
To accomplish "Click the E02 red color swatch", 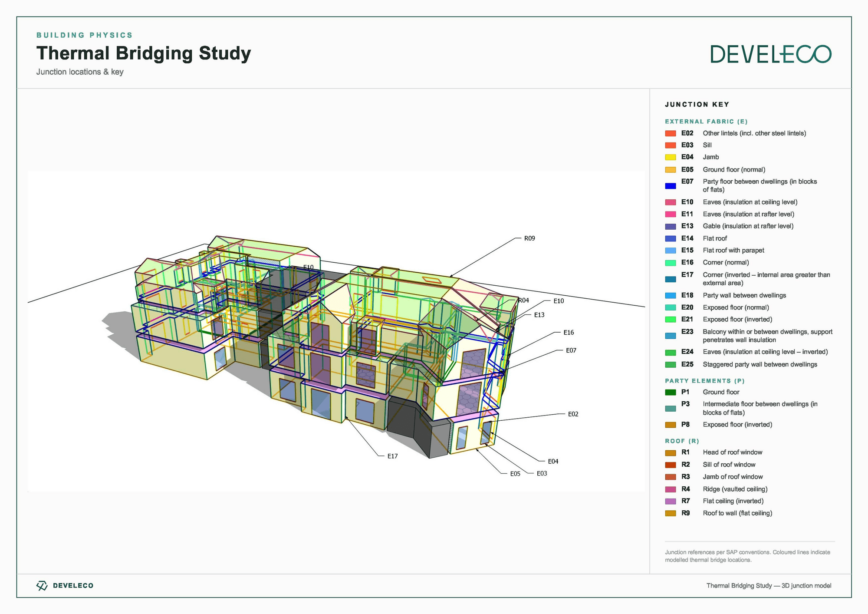I will [671, 133].
